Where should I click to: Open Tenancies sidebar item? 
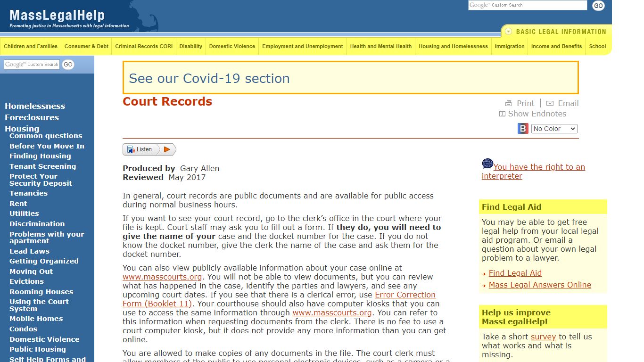tap(28, 193)
